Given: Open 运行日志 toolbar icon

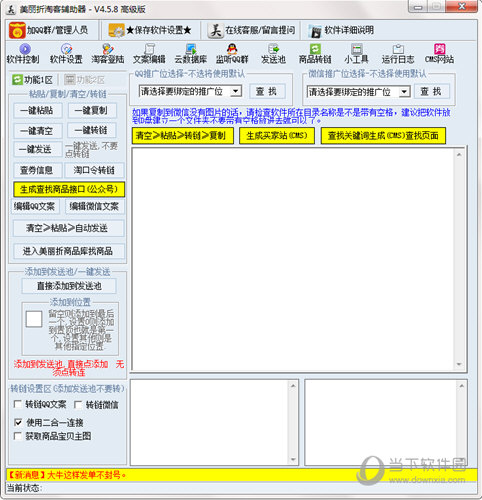Looking at the screenshot, I should coord(398,50).
